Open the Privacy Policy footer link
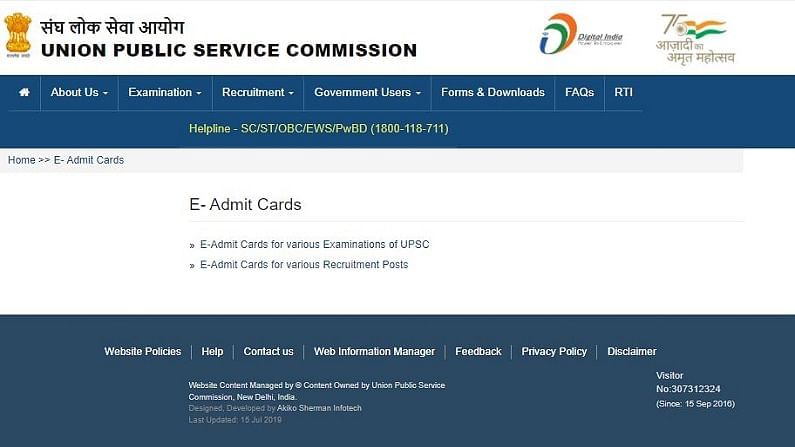The width and height of the screenshot is (795, 447). [554, 351]
